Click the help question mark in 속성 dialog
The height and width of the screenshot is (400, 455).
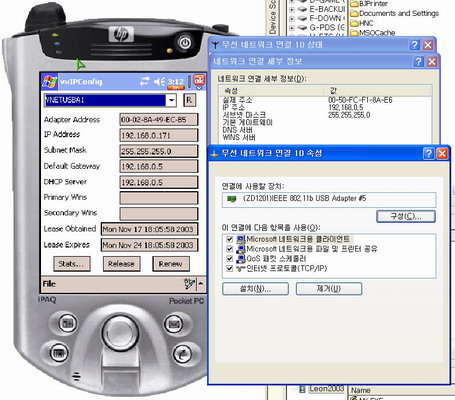click(429, 153)
